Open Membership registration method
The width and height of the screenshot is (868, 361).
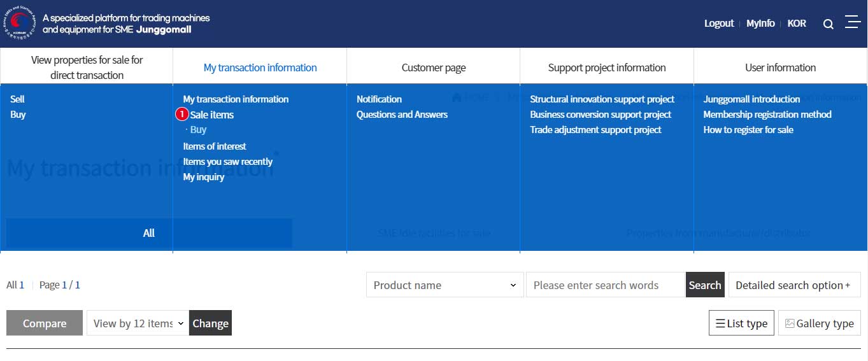767,115
